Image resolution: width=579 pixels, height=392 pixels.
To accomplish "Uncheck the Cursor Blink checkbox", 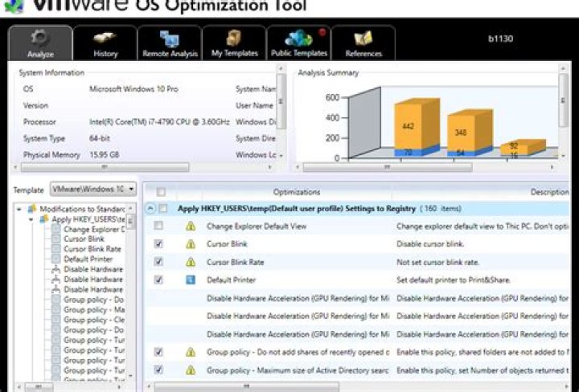I will coord(158,243).
